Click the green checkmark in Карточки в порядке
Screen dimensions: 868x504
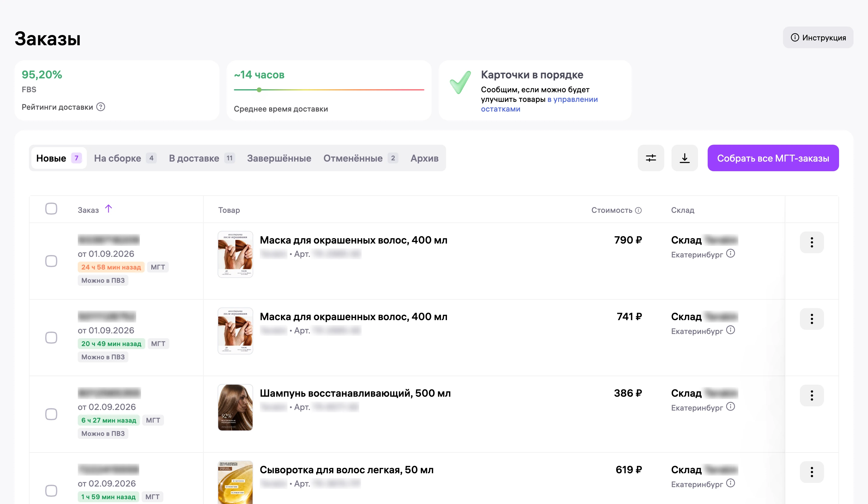(x=460, y=82)
